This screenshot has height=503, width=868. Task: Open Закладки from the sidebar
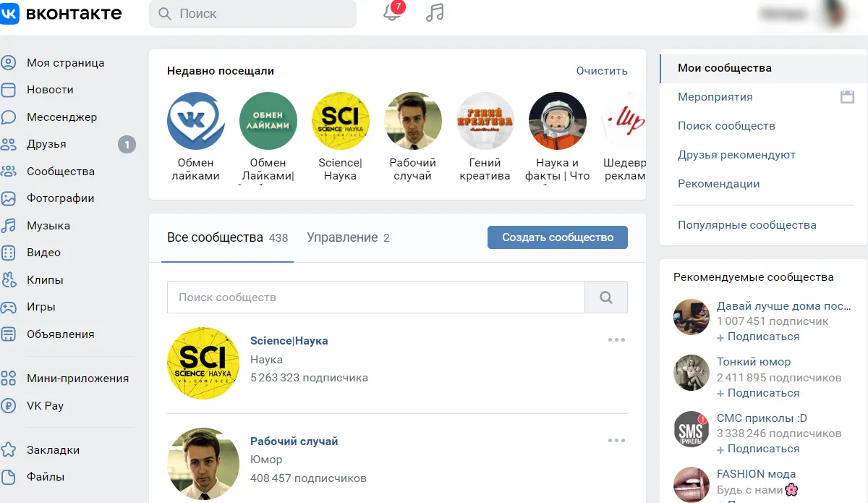coord(53,450)
